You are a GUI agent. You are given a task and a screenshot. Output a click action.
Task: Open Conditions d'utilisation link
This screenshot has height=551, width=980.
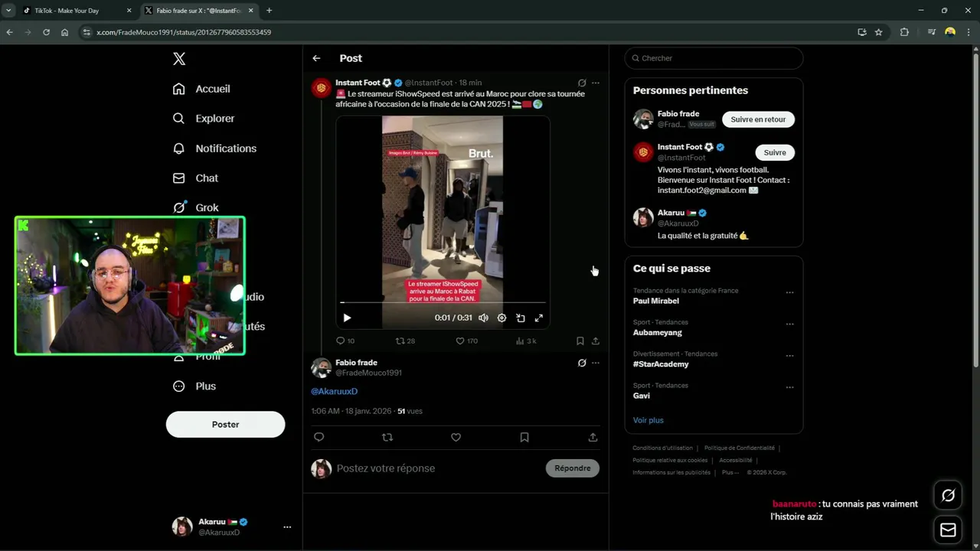(x=662, y=448)
